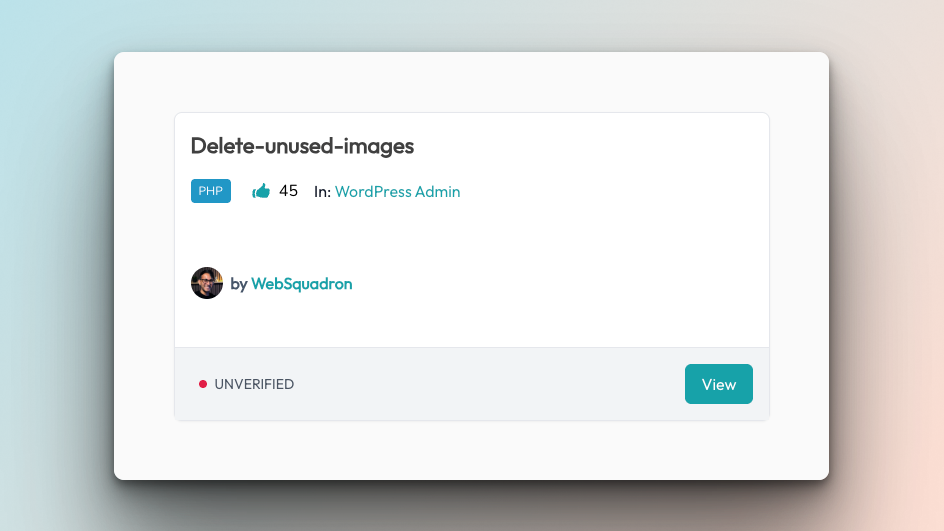This screenshot has height=531, width=944.
Task: Click the thumbs-up like icon
Action: click(261, 191)
